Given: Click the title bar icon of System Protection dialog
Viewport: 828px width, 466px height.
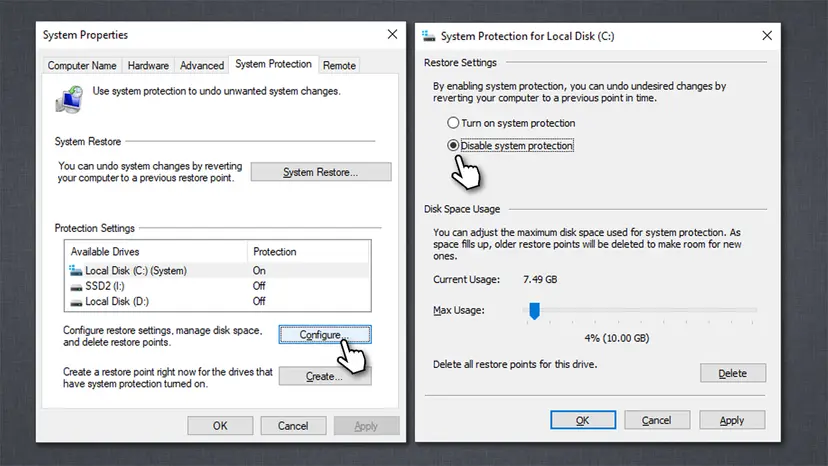Looking at the screenshot, I should coord(428,36).
